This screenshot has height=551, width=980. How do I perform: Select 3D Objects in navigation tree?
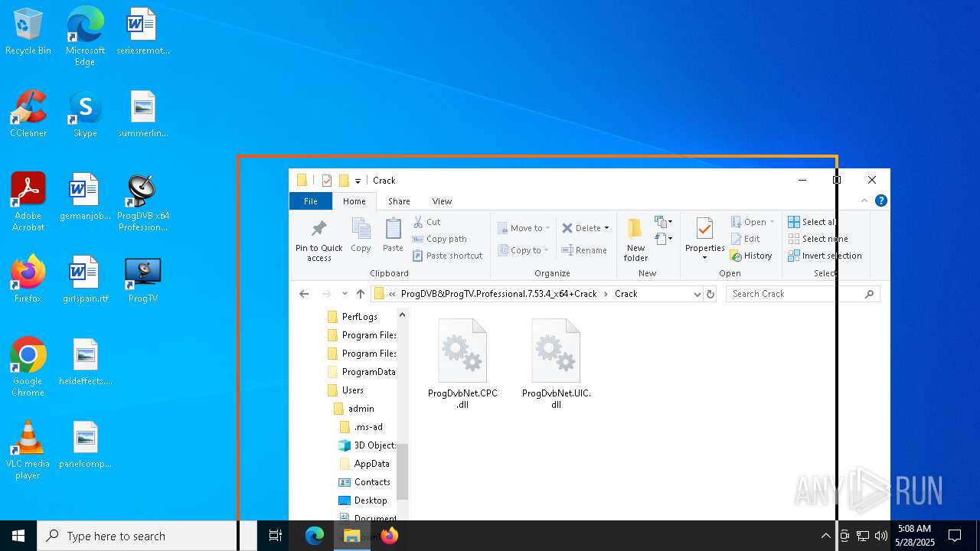click(x=367, y=445)
